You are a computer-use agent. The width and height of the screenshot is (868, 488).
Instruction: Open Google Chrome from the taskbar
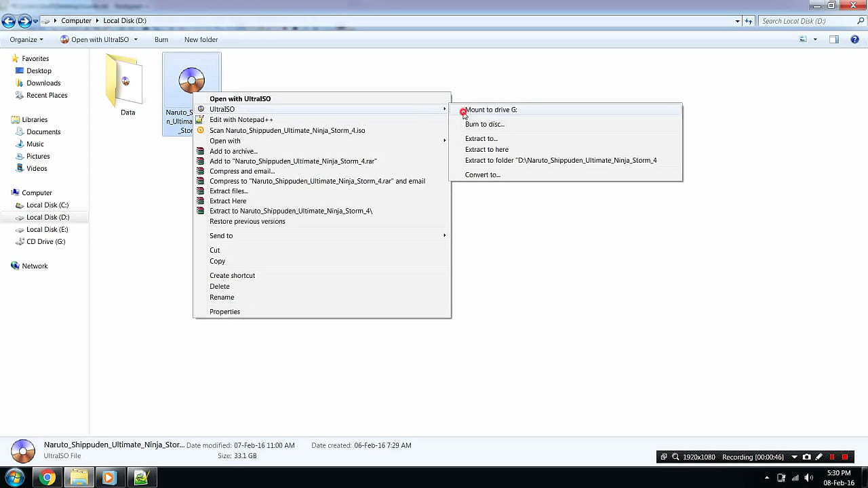[x=47, y=478]
